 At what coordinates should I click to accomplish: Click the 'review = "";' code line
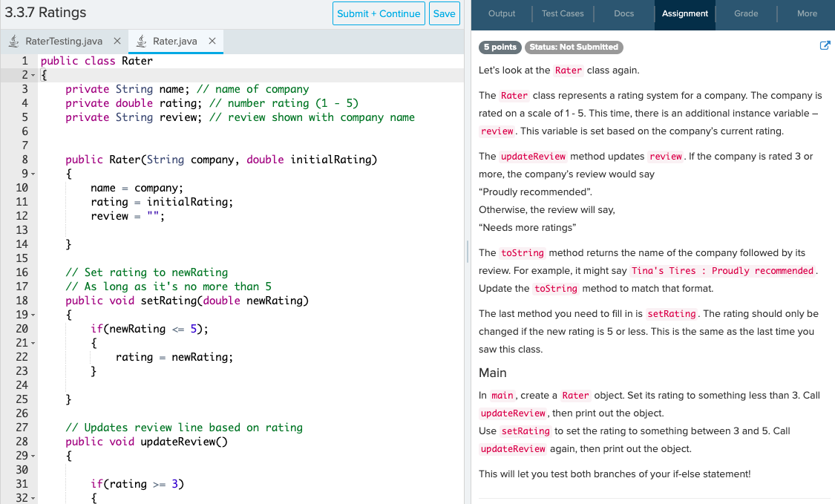click(x=128, y=216)
